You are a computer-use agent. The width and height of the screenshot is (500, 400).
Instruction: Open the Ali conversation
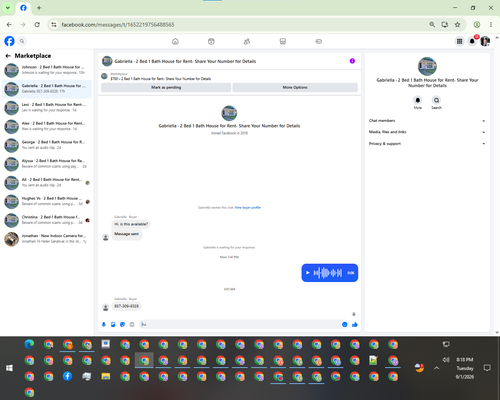click(x=47, y=183)
